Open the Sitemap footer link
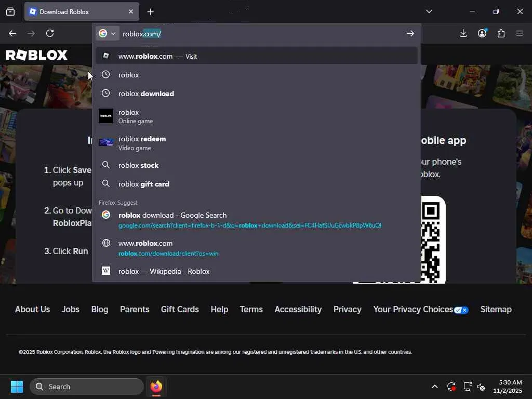This screenshot has height=399, width=532. 496,310
